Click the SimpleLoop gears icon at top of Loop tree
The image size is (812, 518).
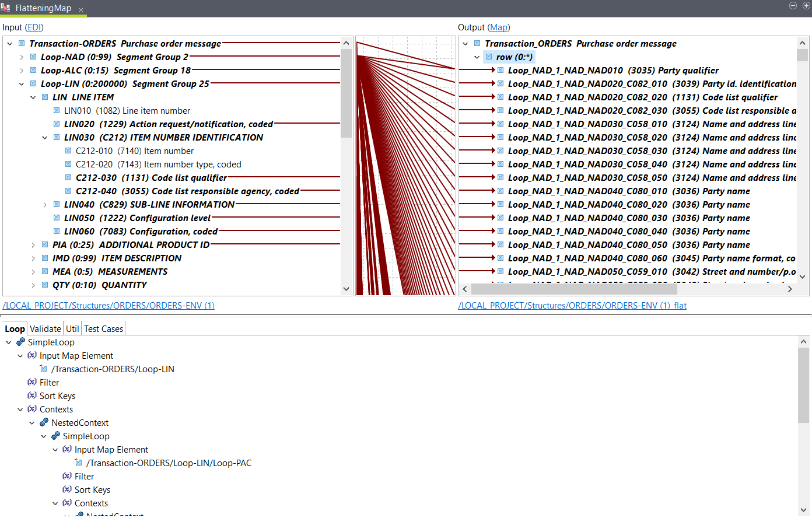pyautogui.click(x=20, y=342)
